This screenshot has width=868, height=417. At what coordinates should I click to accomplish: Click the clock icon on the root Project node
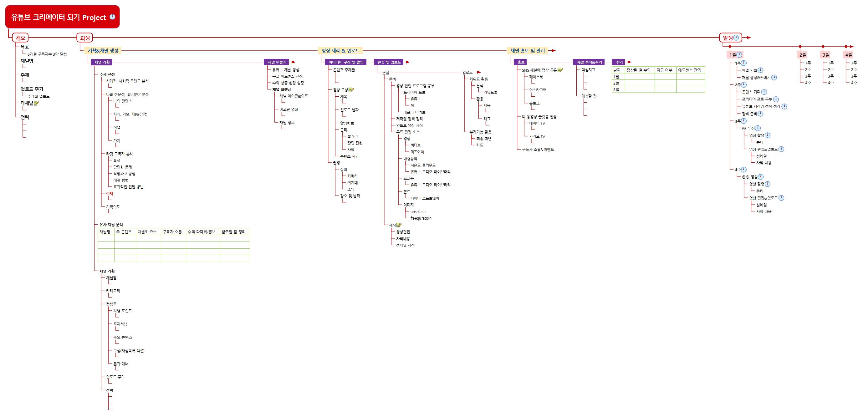[x=113, y=17]
